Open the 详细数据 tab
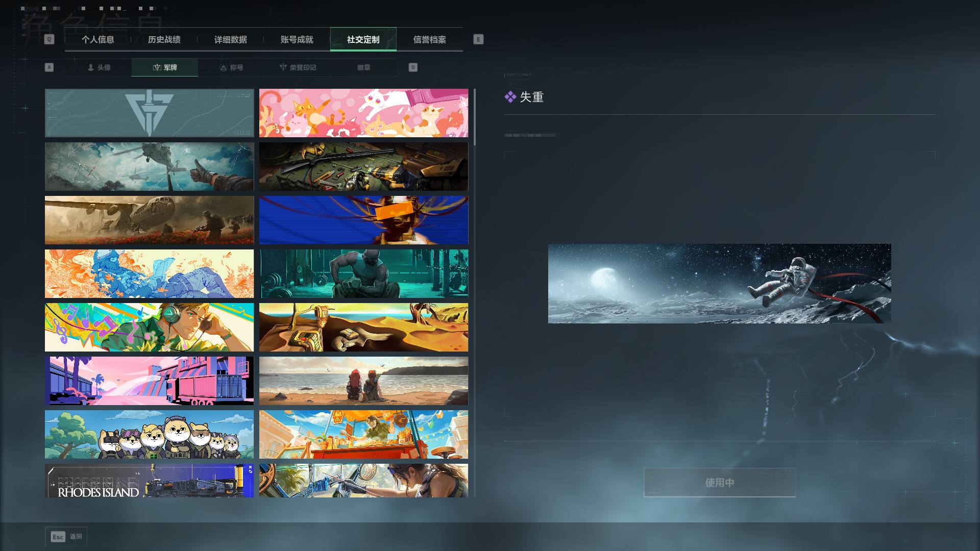The width and height of the screenshot is (980, 551). click(x=231, y=39)
